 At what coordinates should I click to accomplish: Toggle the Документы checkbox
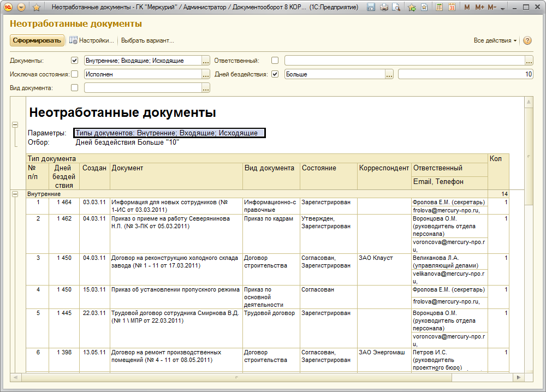74,60
